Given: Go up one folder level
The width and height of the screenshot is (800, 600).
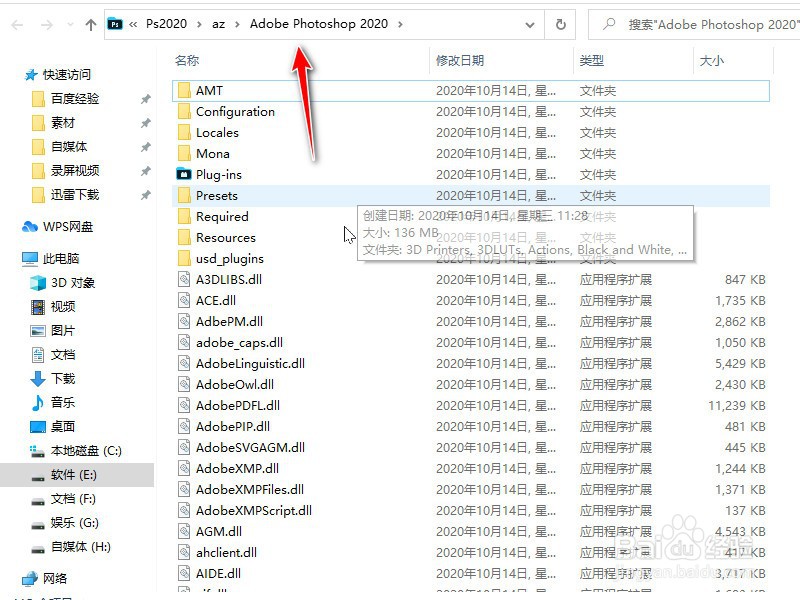Looking at the screenshot, I should pyautogui.click(x=91, y=24).
